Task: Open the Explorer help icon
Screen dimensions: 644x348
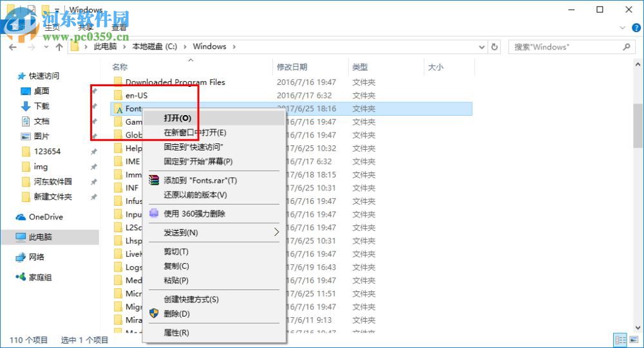Action: point(636,28)
